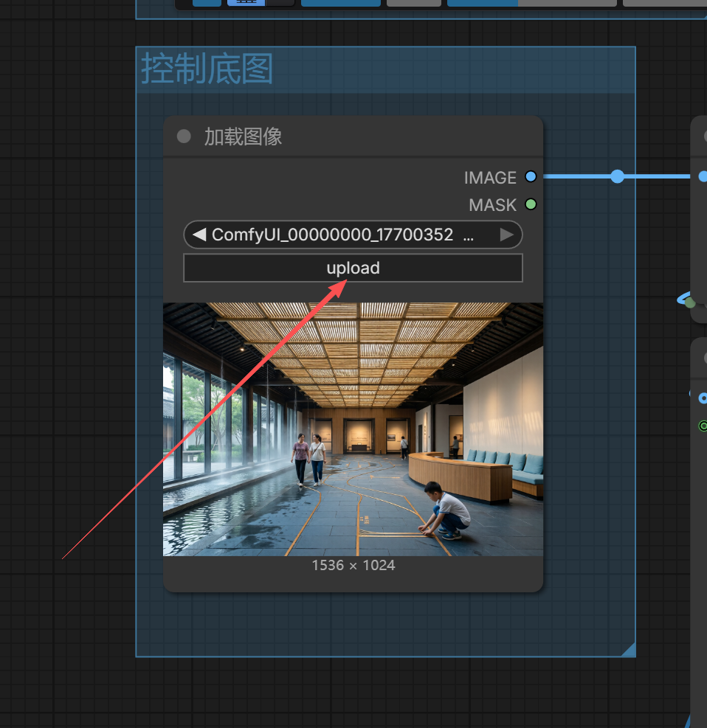Viewport: 707px width, 728px height.
Task: Click the 1536 × 1024 size label
Action: tap(353, 565)
